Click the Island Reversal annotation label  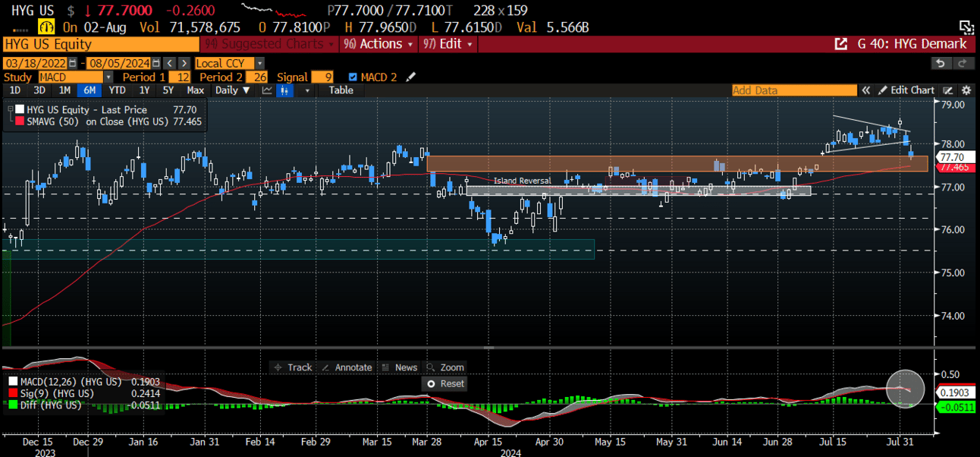point(523,181)
